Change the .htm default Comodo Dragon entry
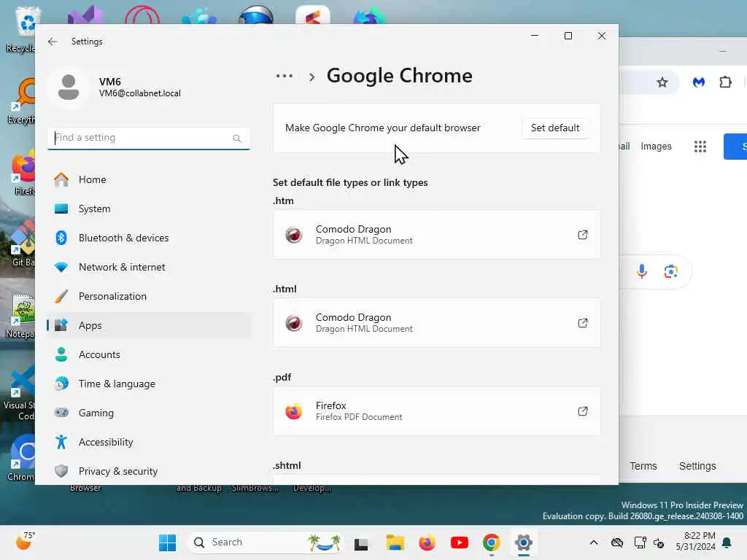The width and height of the screenshot is (747, 560). (436, 235)
